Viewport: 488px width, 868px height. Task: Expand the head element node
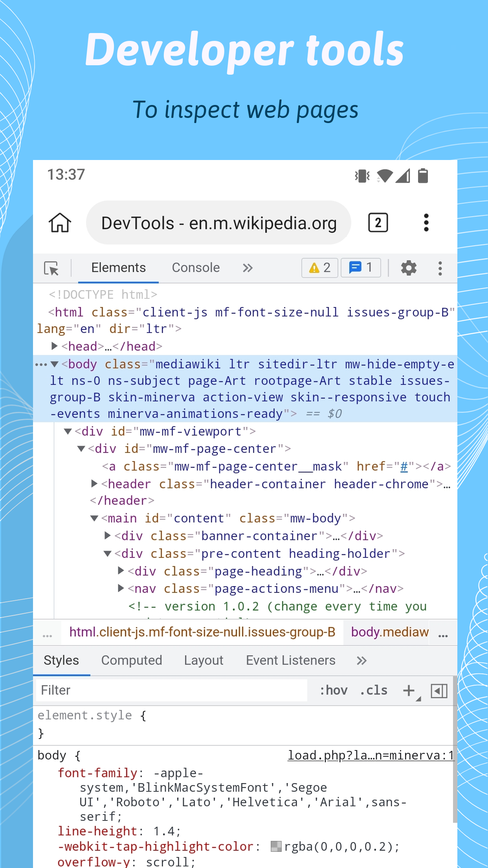pos(55,346)
